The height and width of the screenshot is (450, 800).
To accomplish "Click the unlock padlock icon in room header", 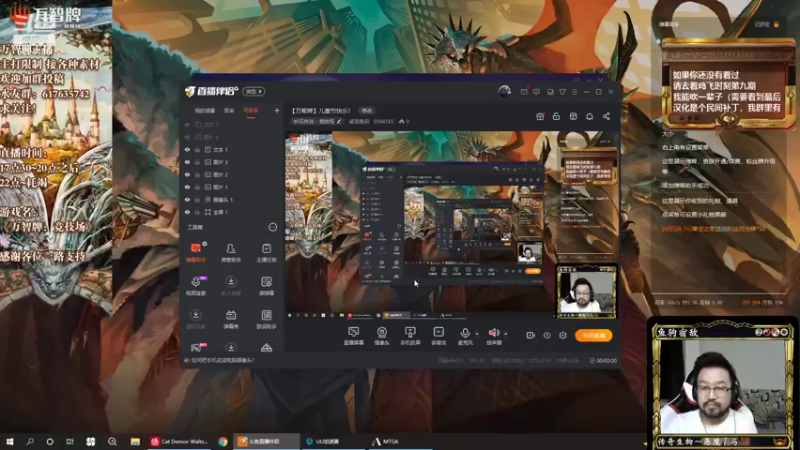I will pos(556,116).
